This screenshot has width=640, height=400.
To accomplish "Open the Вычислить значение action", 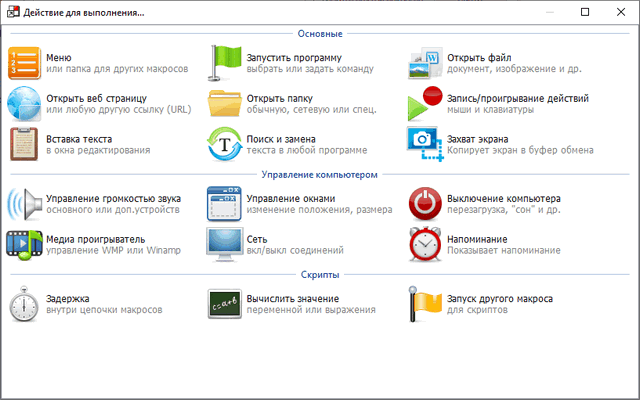I will [x=293, y=298].
